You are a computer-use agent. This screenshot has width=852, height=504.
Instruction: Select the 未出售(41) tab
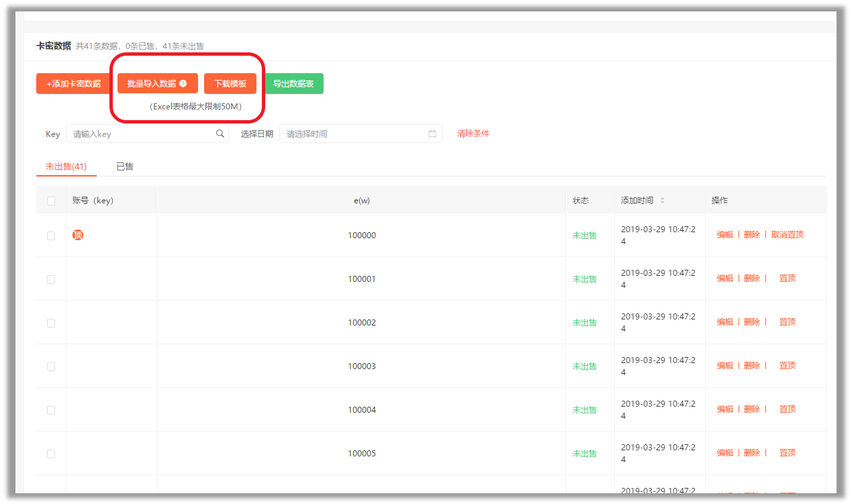coord(66,166)
